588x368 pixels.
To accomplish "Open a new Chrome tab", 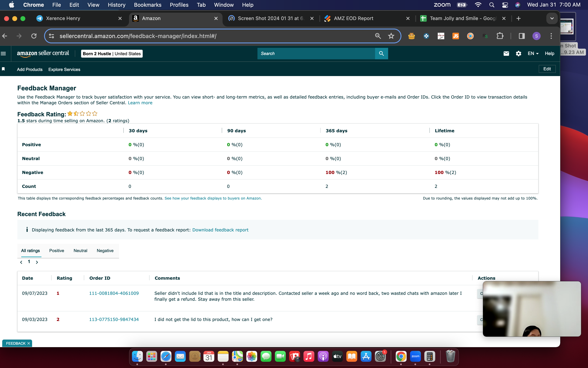I will pyautogui.click(x=518, y=18).
